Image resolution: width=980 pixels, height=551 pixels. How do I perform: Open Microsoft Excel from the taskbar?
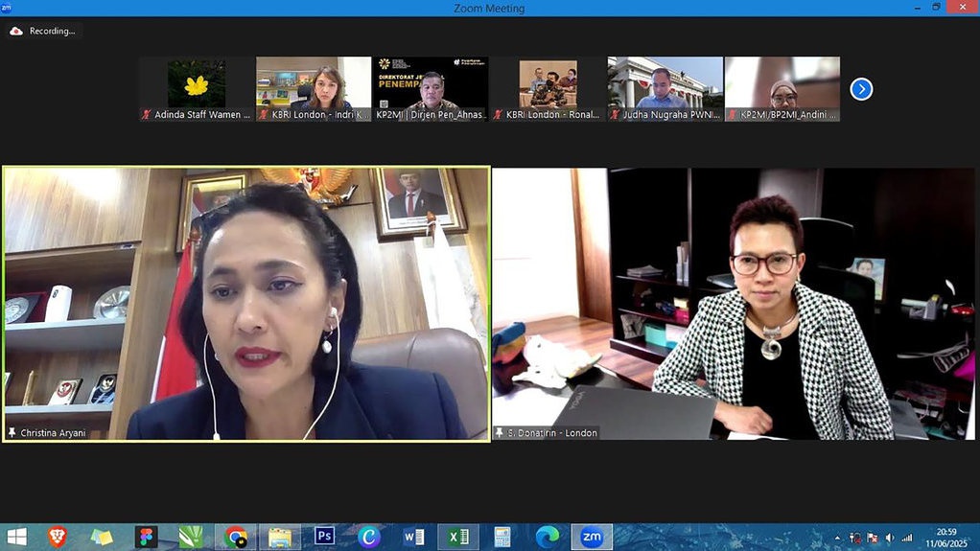coord(457,537)
